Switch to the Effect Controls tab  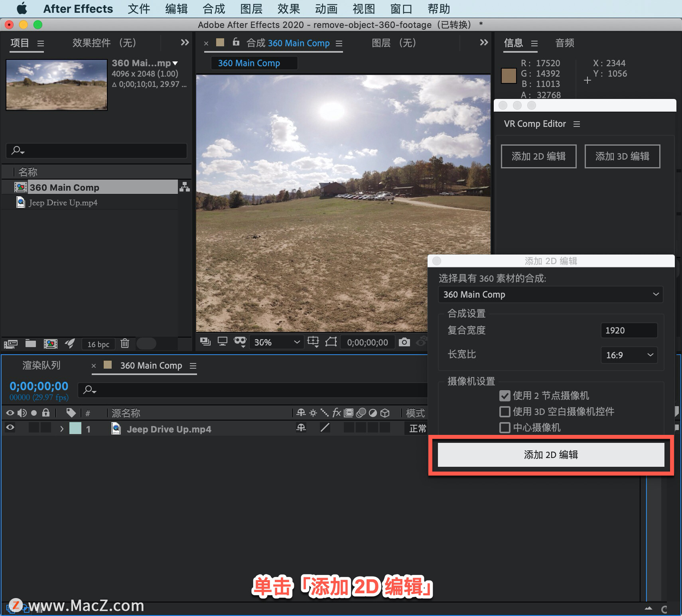pos(104,43)
